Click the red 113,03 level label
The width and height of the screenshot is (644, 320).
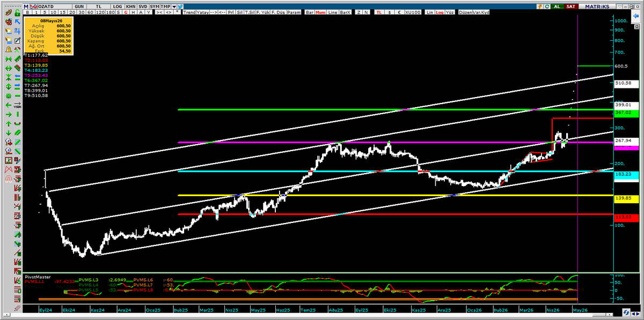[626, 217]
